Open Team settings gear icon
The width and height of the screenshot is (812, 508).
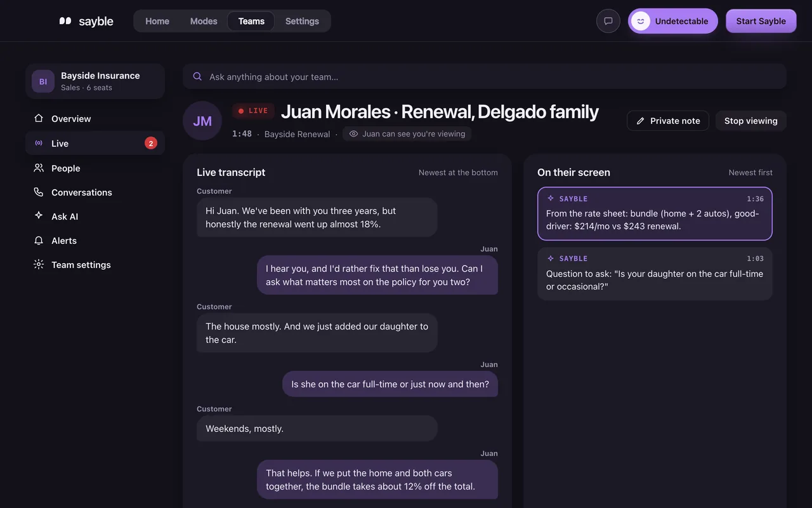pos(39,265)
